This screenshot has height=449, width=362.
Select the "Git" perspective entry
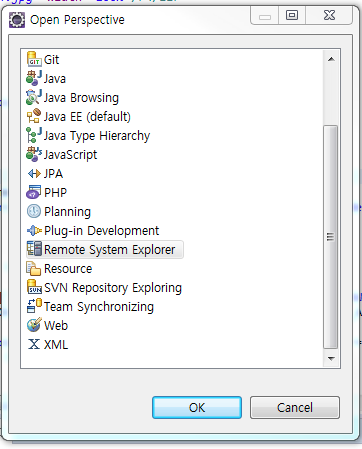click(x=51, y=60)
